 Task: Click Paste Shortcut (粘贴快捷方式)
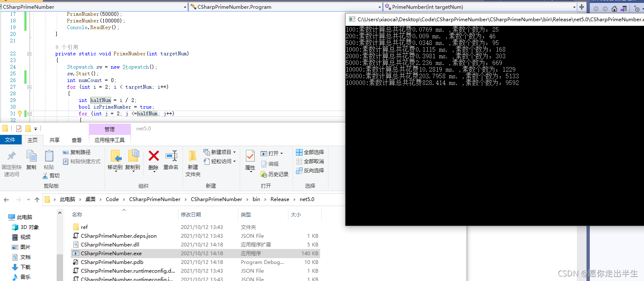pyautogui.click(x=82, y=162)
